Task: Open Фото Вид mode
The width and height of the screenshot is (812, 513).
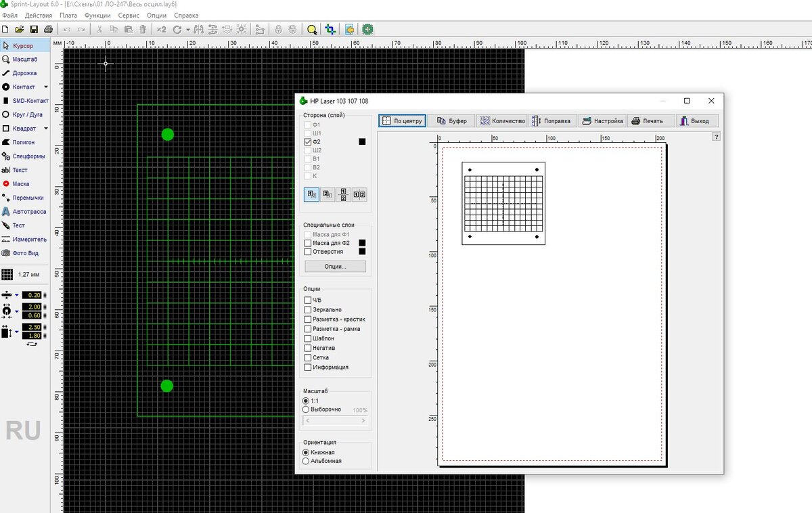Action: 25,253
